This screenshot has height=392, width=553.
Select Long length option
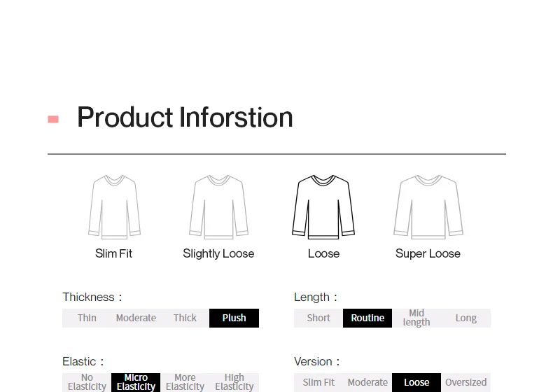click(465, 318)
